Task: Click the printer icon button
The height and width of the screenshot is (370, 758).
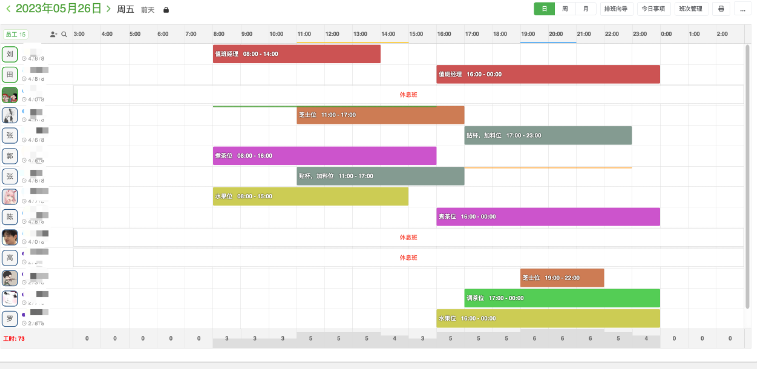Action: point(721,9)
